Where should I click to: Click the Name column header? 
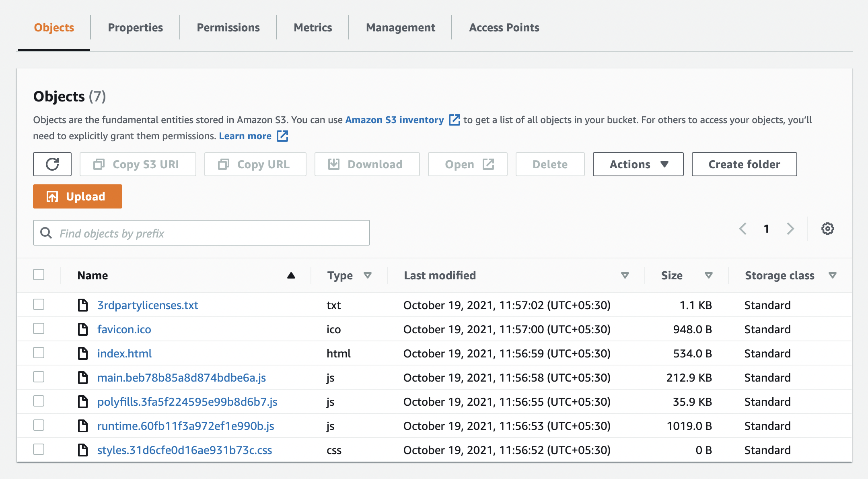[93, 275]
